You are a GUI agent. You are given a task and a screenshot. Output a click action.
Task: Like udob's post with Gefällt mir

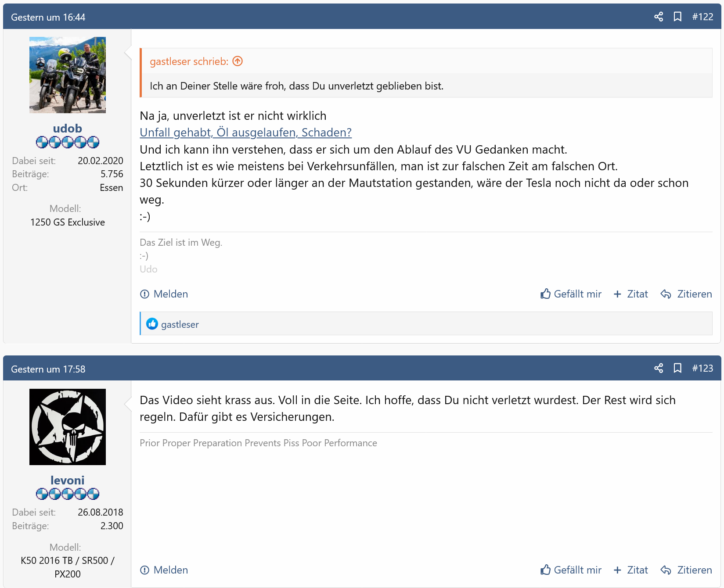click(x=571, y=294)
